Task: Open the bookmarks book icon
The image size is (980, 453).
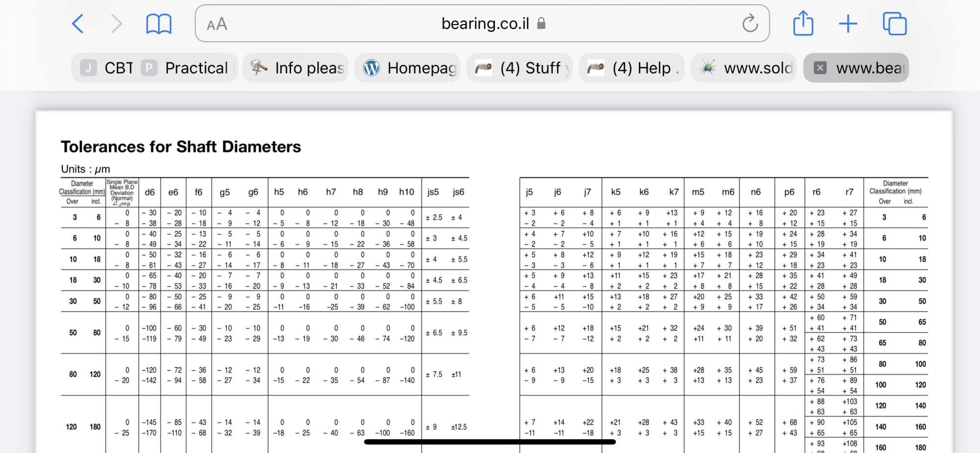Action: [159, 24]
